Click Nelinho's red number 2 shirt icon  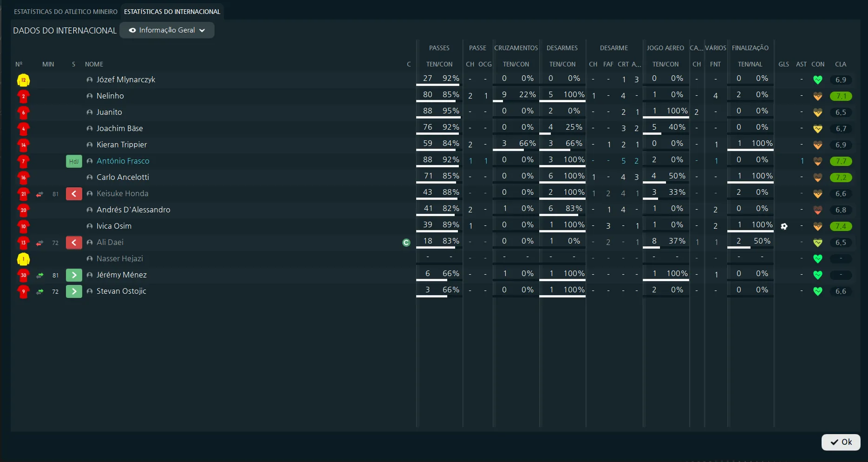pyautogui.click(x=23, y=96)
